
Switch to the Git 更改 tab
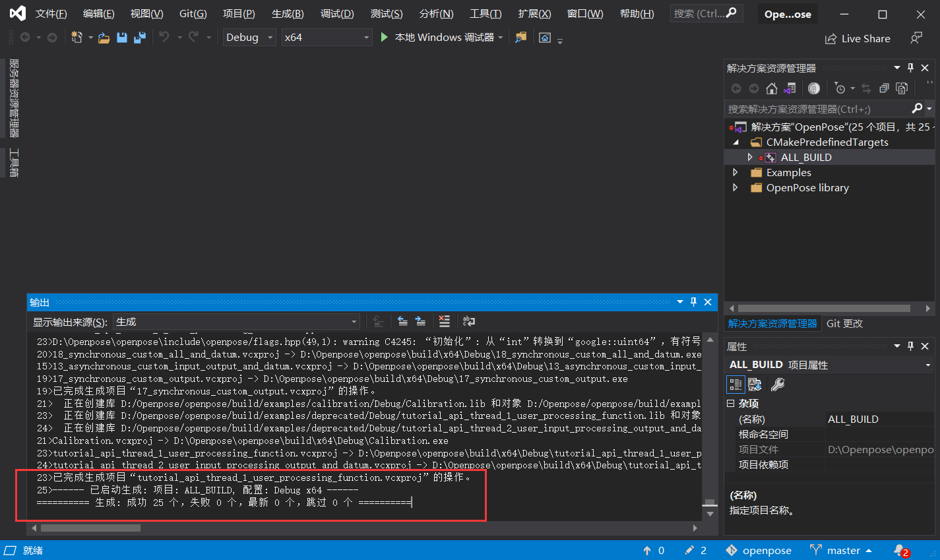tap(844, 323)
